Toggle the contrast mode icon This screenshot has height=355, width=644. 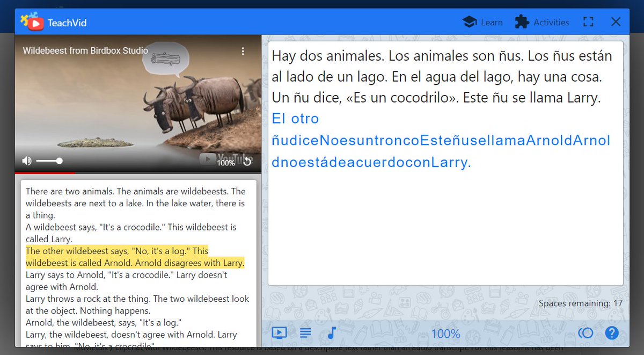(x=586, y=333)
